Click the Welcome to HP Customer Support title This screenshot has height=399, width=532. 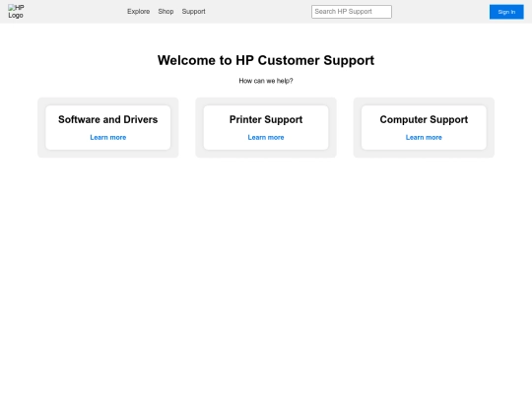(x=266, y=60)
